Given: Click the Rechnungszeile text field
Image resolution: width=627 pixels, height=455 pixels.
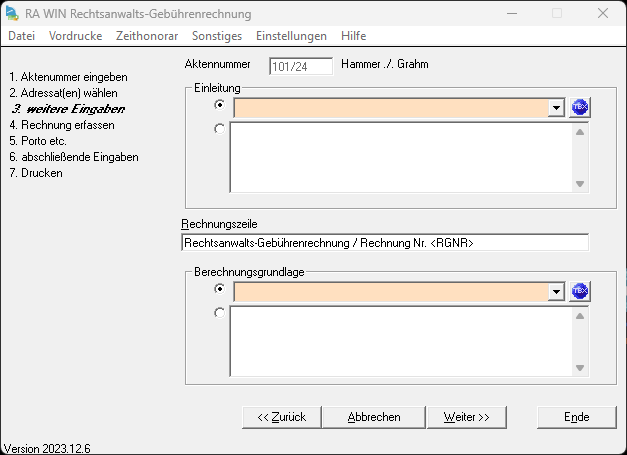Looking at the screenshot, I should pyautogui.click(x=385, y=243).
